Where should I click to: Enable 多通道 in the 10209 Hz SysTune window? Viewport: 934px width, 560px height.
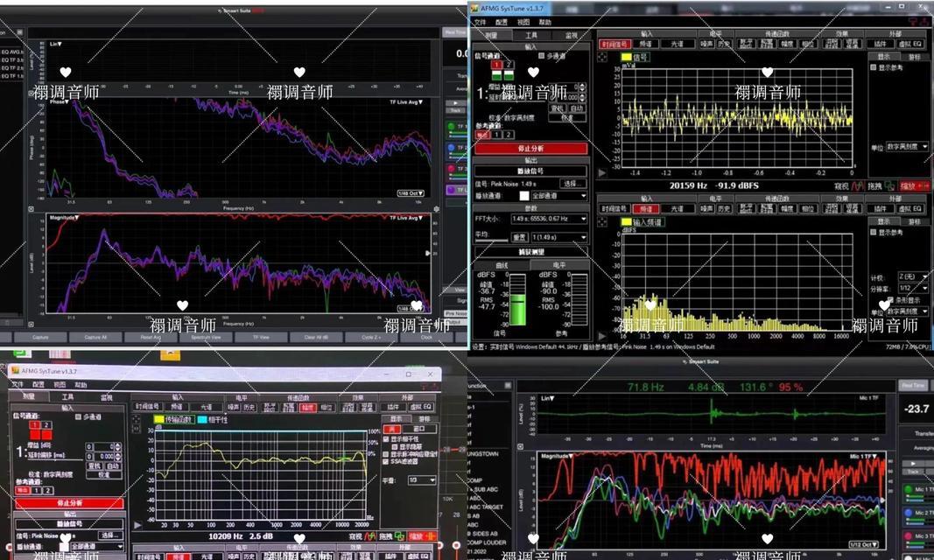[78, 417]
